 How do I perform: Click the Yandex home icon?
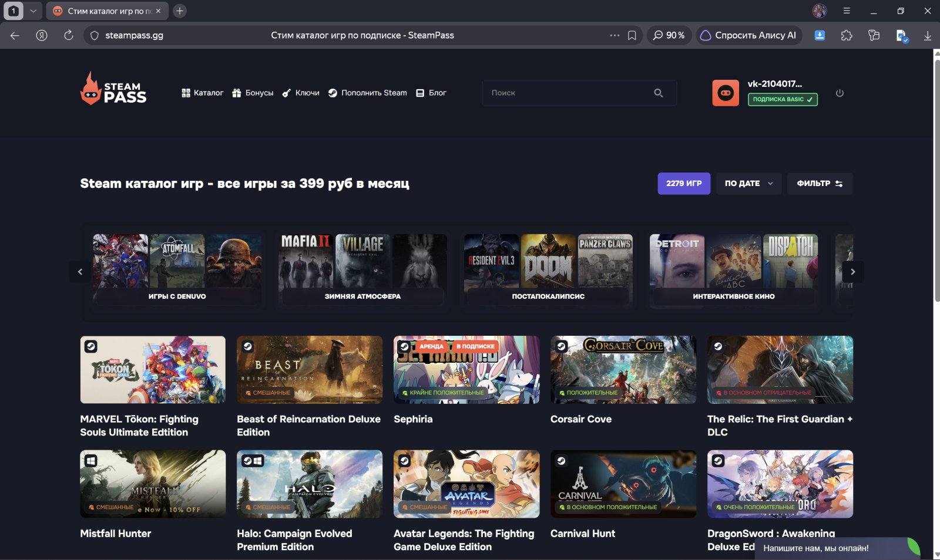point(42,35)
